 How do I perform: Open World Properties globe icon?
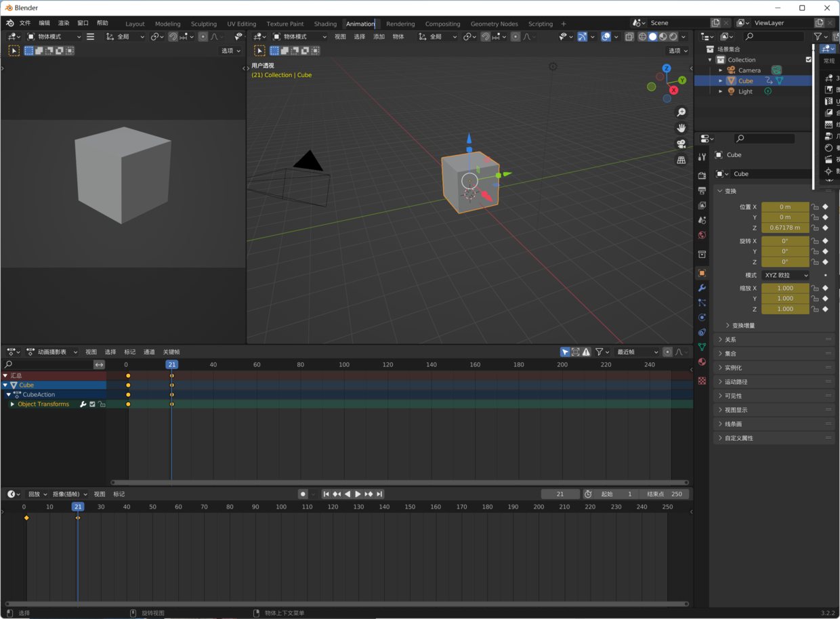tap(702, 235)
